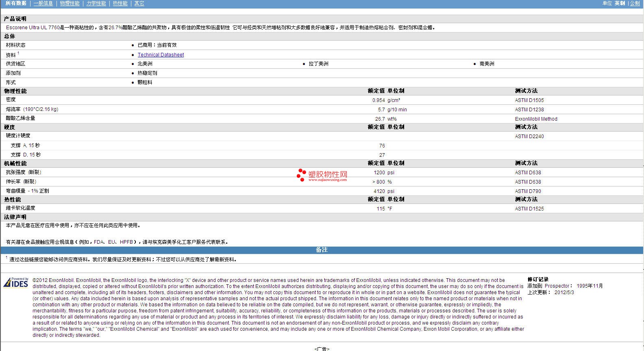Click ASTM D638 in the 伸长率 row
The height and width of the screenshot is (351, 644).
tap(528, 182)
